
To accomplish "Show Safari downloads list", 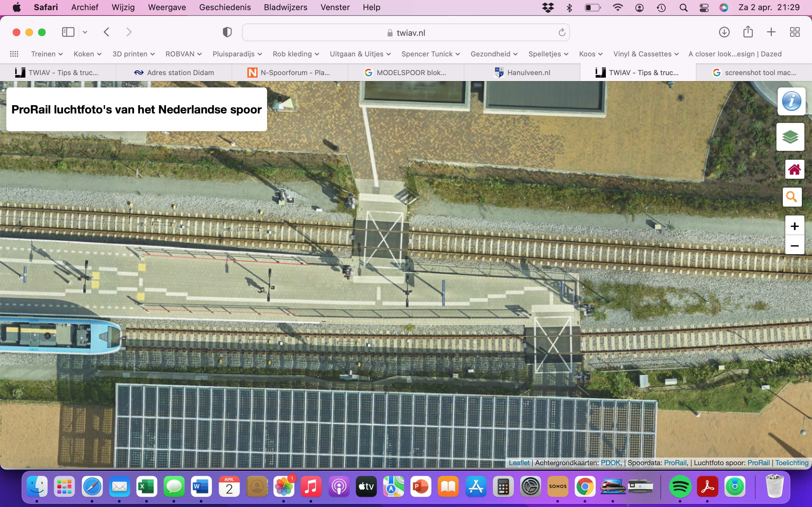I will tap(724, 32).
